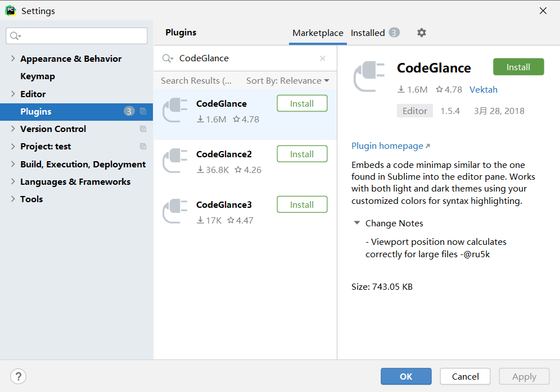560x392 pixels.
Task: Expand the Version Control node
Action: 13,129
